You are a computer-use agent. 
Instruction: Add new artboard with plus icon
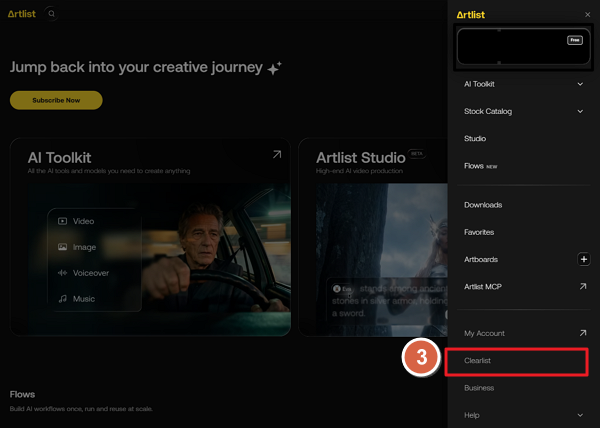[x=584, y=259]
